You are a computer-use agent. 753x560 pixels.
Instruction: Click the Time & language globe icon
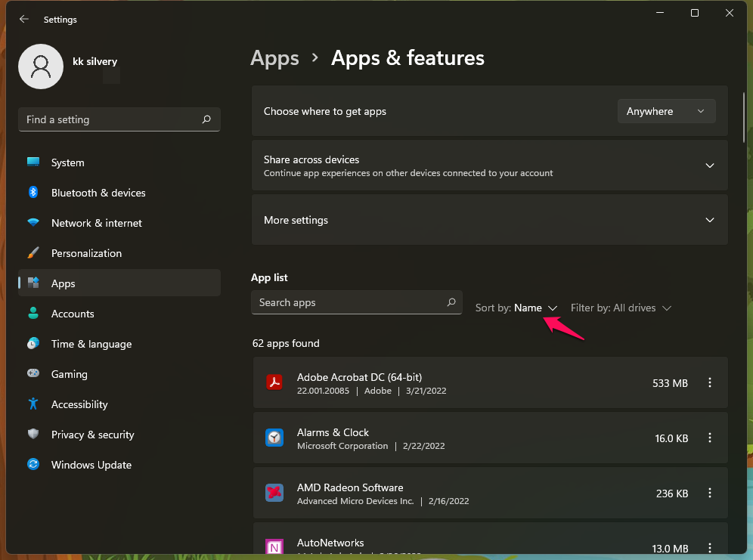coord(33,344)
